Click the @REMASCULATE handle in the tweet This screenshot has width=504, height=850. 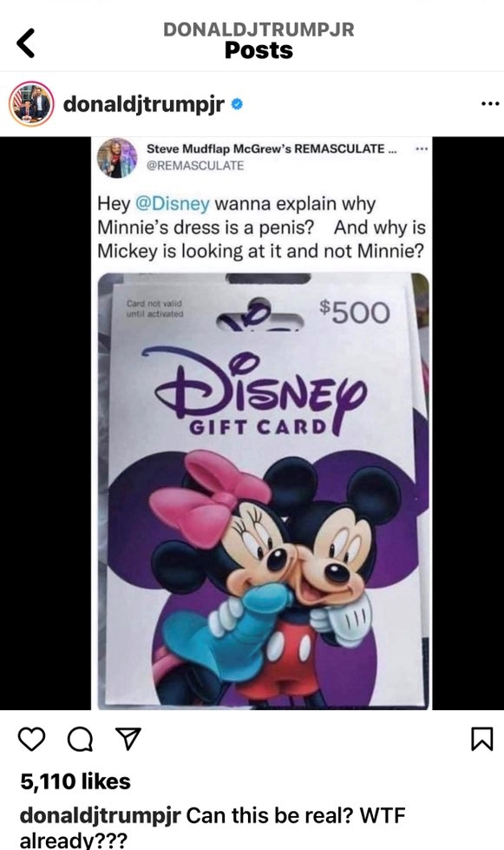[195, 165]
